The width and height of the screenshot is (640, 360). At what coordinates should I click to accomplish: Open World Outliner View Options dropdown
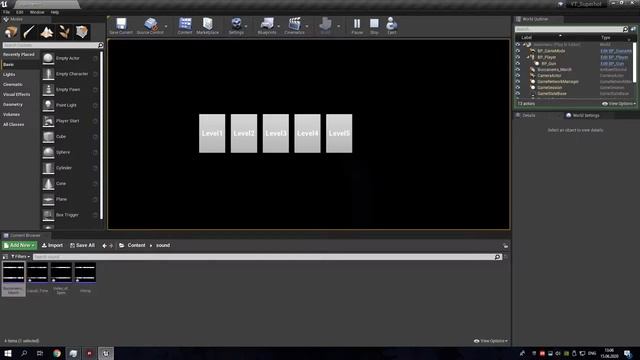619,104
